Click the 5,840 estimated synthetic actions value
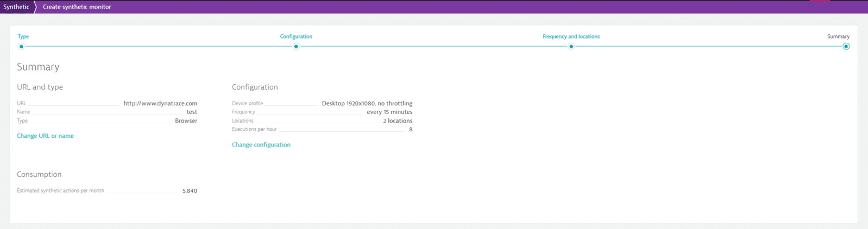 190,191
